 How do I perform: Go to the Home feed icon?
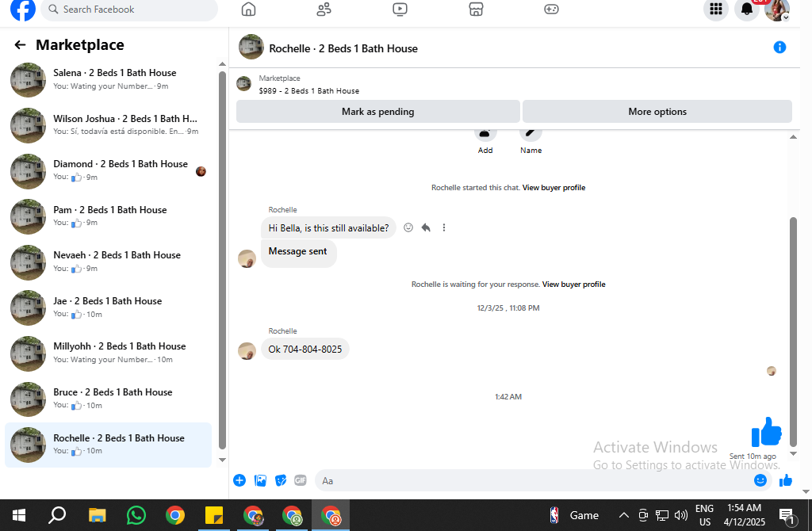pos(248,10)
